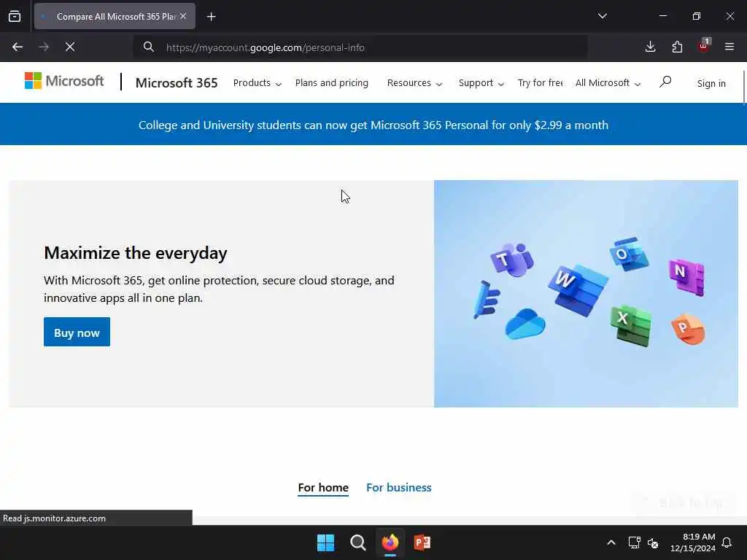Open the Firefox hamburger menu
The height and width of the screenshot is (560, 747).
pyautogui.click(x=729, y=47)
